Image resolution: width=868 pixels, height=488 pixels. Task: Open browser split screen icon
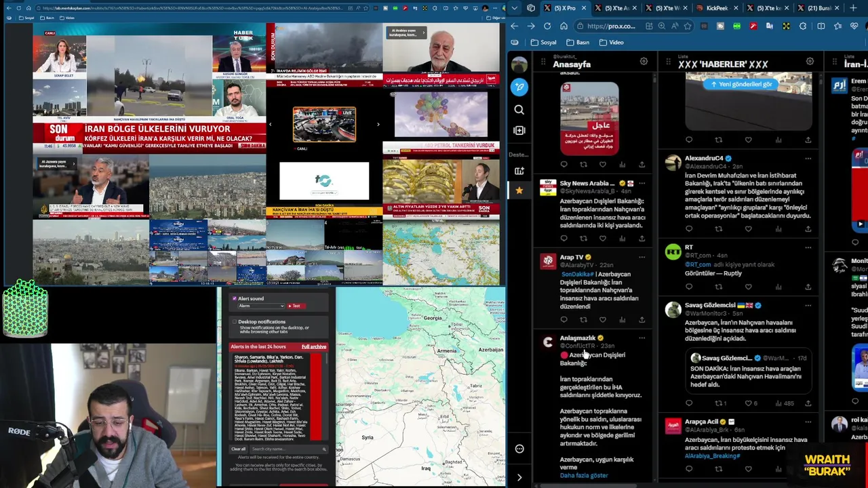coord(821,26)
